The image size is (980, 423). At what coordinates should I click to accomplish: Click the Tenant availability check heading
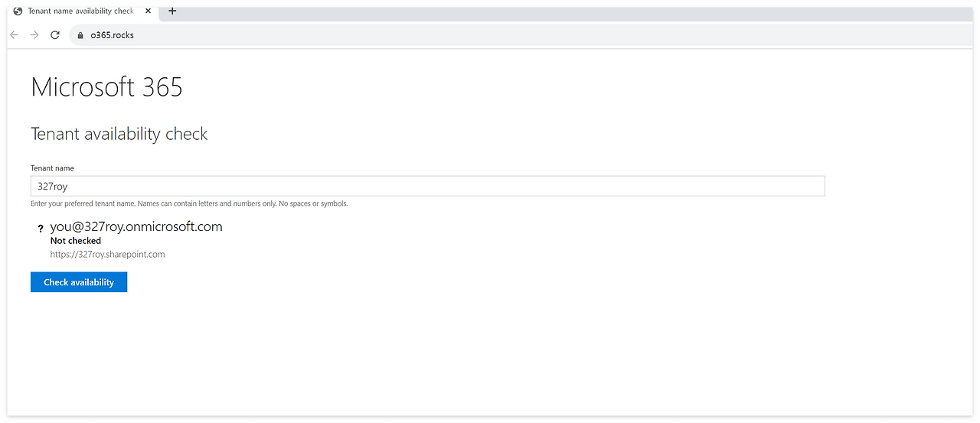(x=119, y=134)
